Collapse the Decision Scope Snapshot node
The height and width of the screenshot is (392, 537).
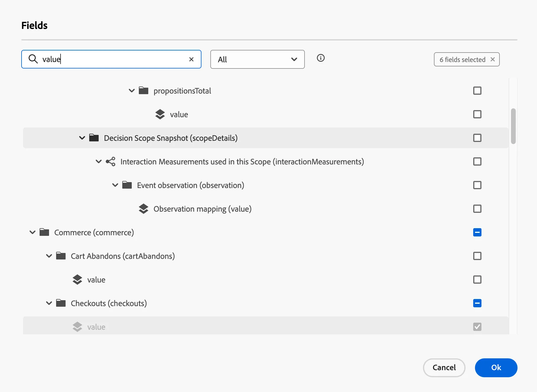(x=82, y=138)
